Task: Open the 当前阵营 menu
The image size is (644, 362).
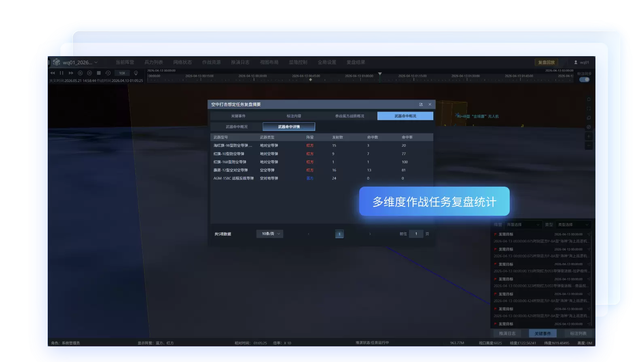Action: coord(125,62)
